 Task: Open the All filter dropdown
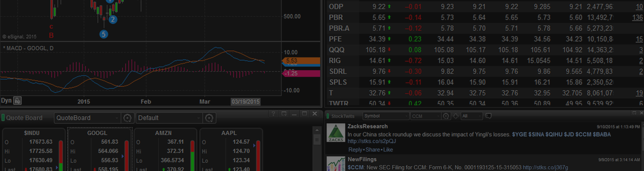tap(472, 116)
